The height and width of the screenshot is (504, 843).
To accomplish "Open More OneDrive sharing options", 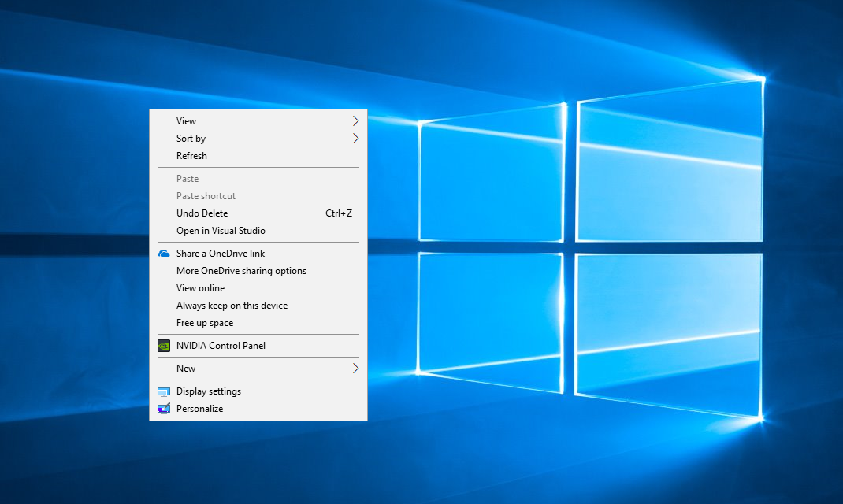I will [x=241, y=270].
